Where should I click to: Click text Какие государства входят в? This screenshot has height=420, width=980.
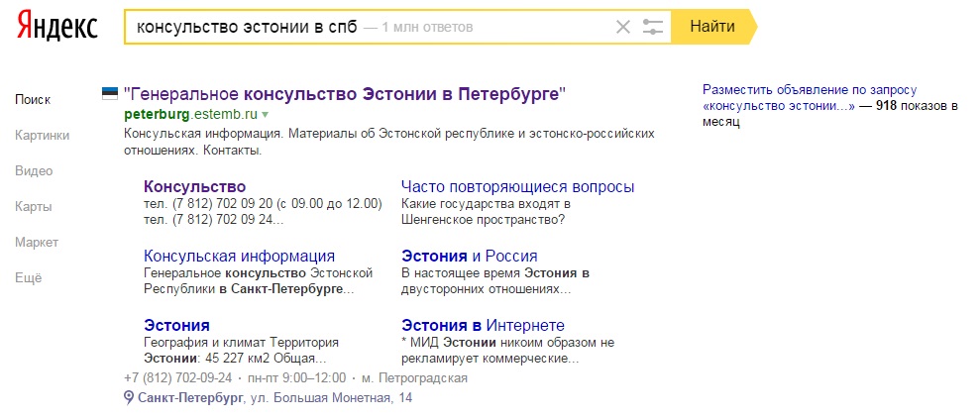[487, 204]
